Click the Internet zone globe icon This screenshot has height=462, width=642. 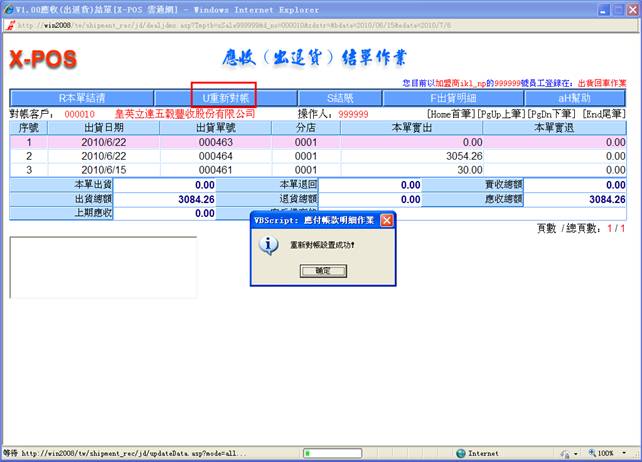pyautogui.click(x=461, y=453)
